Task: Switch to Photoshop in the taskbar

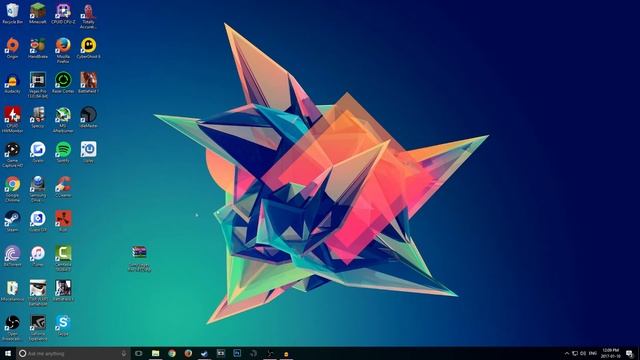Action: click(237, 353)
